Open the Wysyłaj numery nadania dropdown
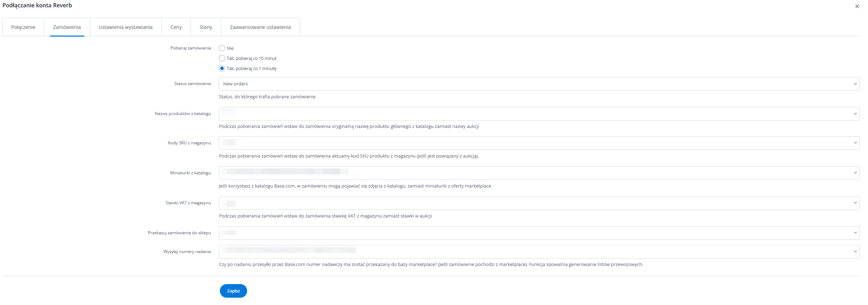Image resolution: width=868 pixels, height=305 pixels. pos(539,252)
